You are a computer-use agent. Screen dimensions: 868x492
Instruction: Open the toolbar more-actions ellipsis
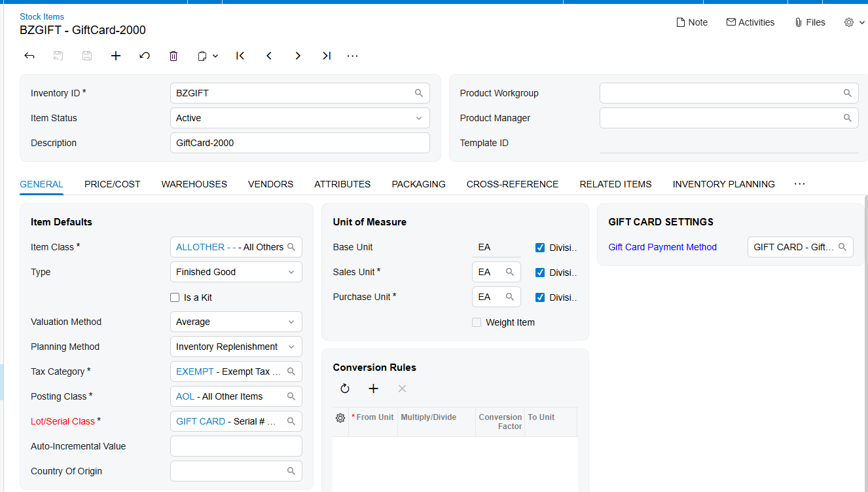point(353,56)
